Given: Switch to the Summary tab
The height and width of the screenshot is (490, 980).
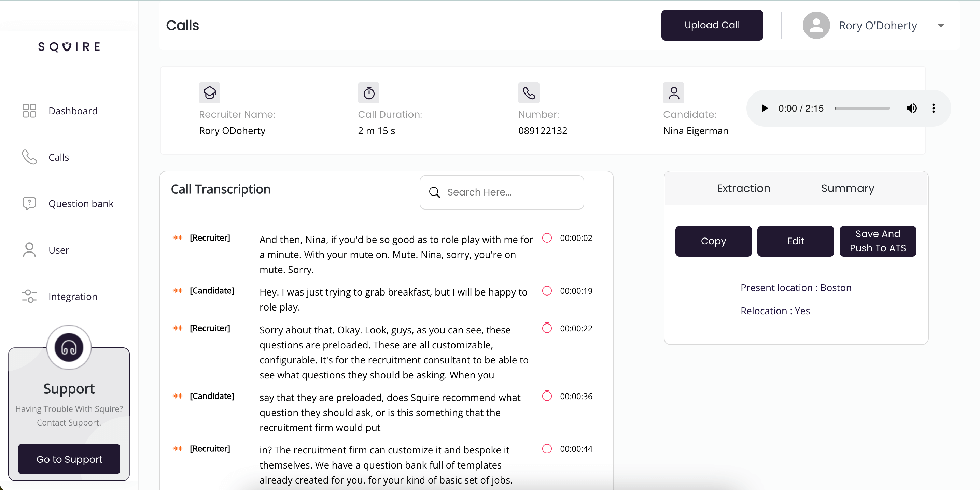Looking at the screenshot, I should [847, 189].
